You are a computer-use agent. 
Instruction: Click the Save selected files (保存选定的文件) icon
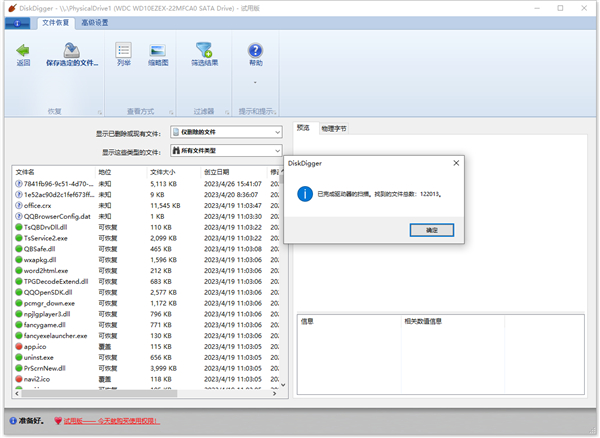71,49
